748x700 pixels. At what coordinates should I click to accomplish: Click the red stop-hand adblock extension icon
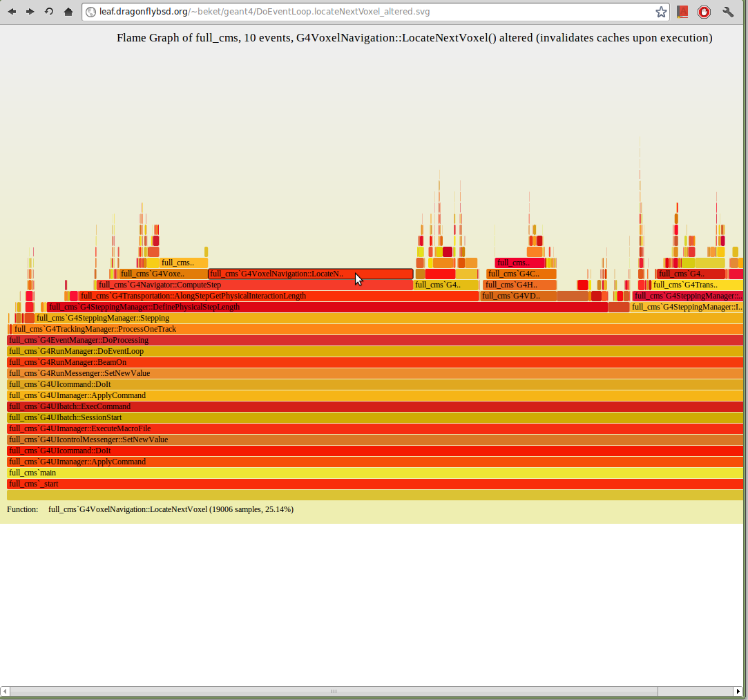[704, 12]
